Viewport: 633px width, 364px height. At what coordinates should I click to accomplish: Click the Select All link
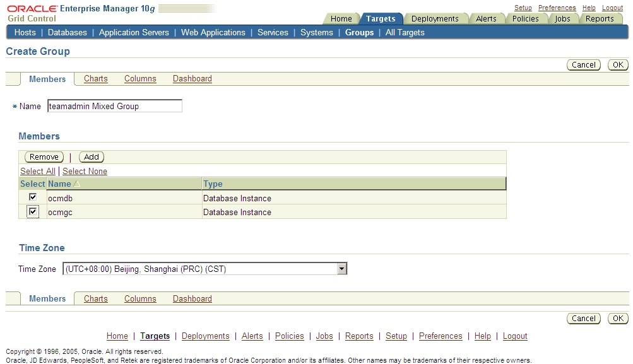38,171
